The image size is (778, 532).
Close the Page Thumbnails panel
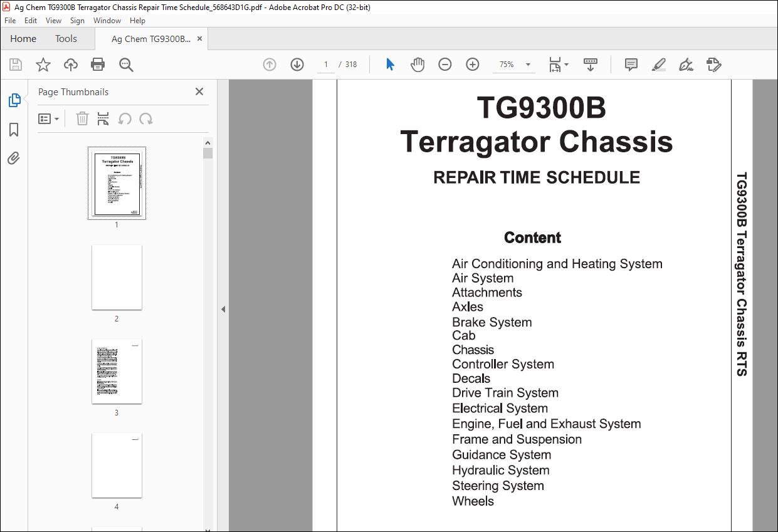199,91
